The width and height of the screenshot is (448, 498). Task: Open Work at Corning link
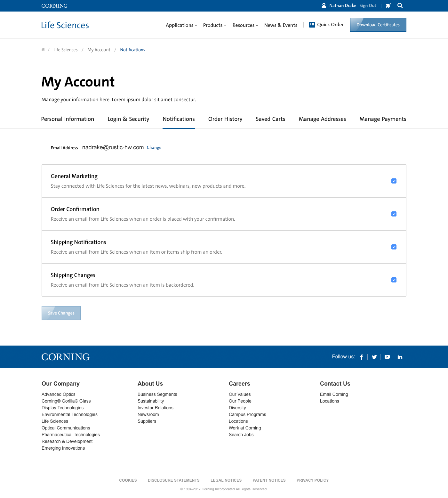(x=245, y=428)
